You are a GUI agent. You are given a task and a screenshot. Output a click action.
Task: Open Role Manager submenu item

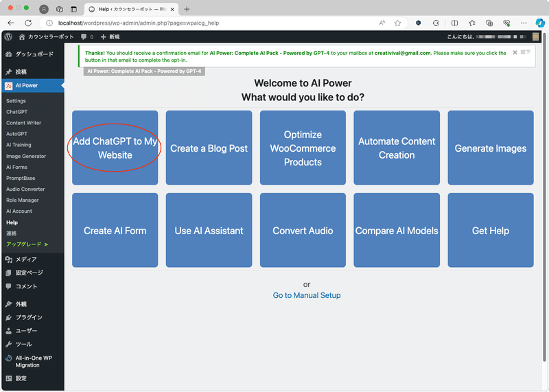tap(23, 200)
